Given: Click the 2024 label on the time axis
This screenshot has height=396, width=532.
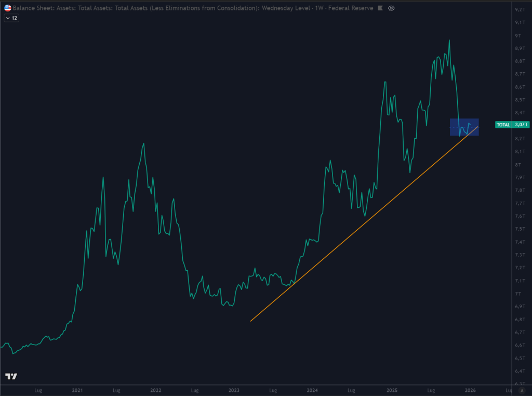Looking at the screenshot, I should click(312, 390).
